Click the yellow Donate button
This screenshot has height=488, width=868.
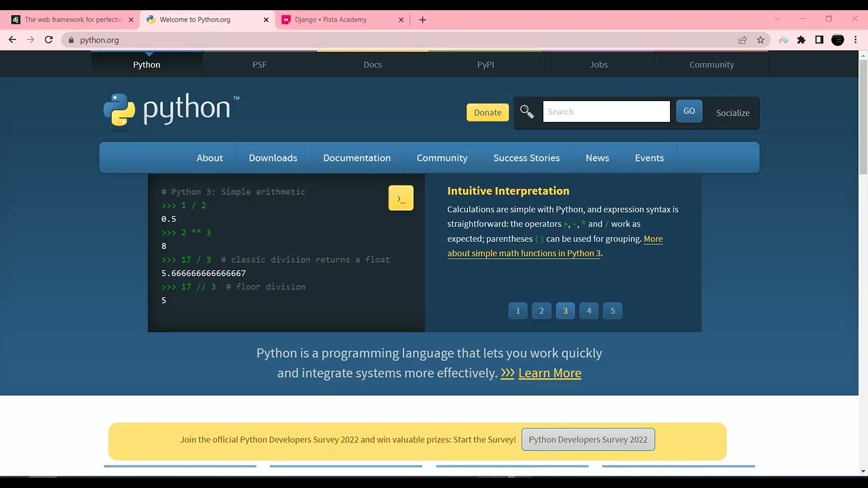[x=488, y=113]
